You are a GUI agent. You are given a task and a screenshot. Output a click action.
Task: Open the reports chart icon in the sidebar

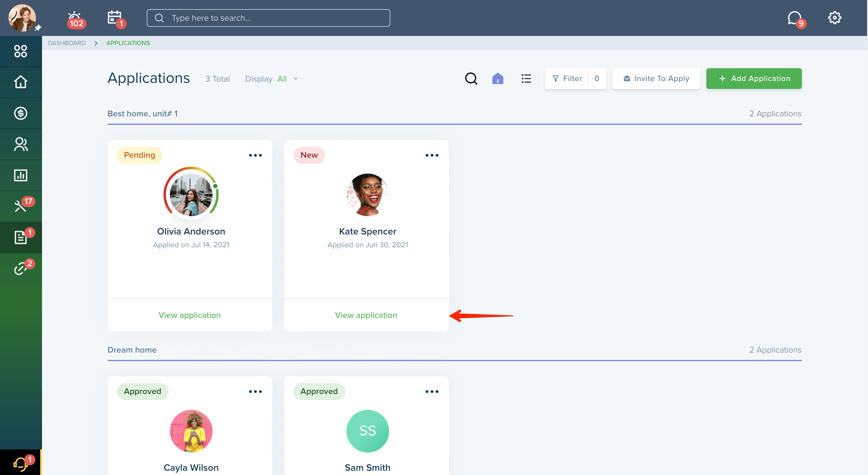[21, 175]
